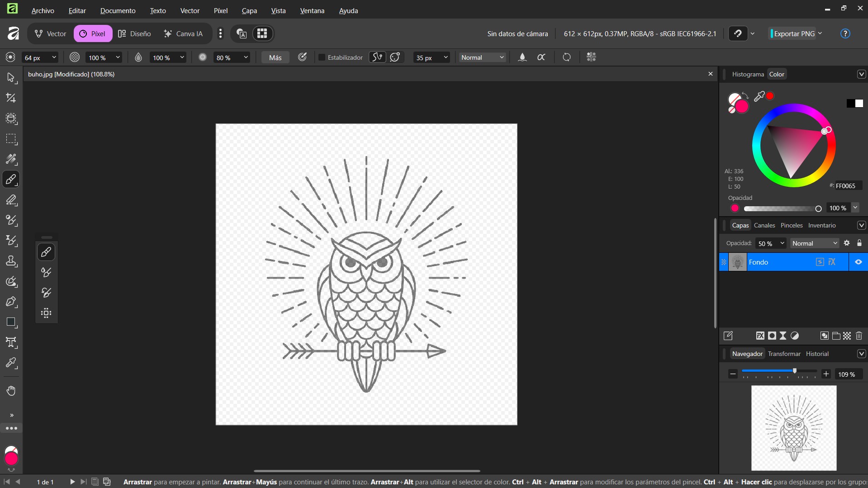
Task: Expand the Color panel options menu
Action: click(x=861, y=74)
